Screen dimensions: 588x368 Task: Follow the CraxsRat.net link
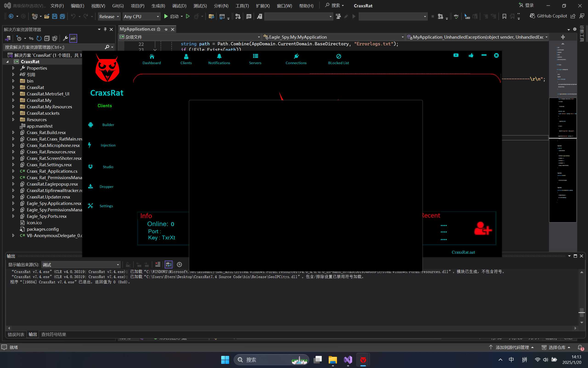(463, 252)
